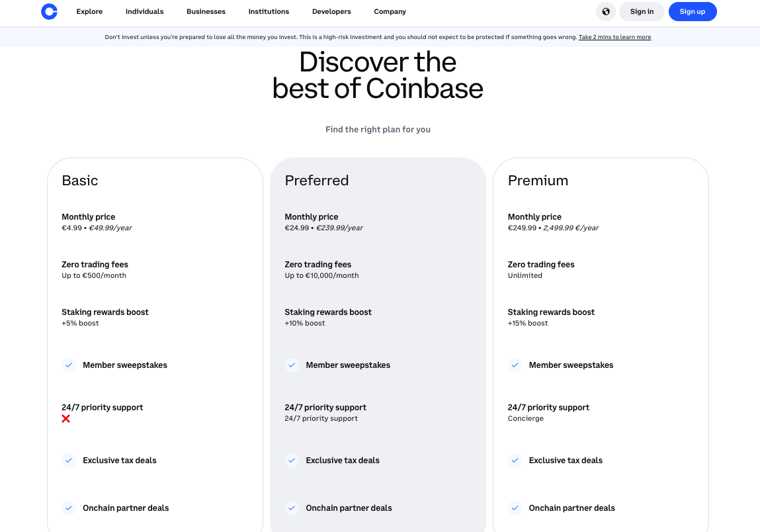
Task: Open the Individuals menu
Action: [x=144, y=11]
